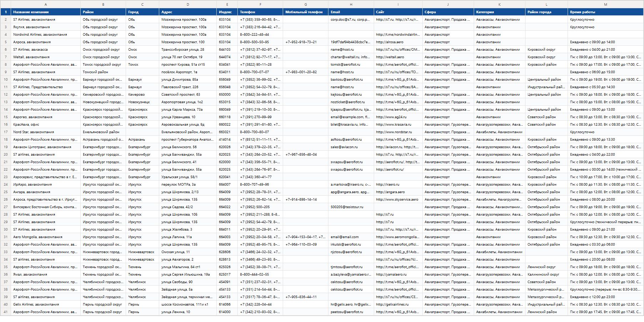Image resolution: width=644 pixels, height=322 pixels.
Task: Click address "переулок МОПРа, 3а"
Action: coord(188,185)
